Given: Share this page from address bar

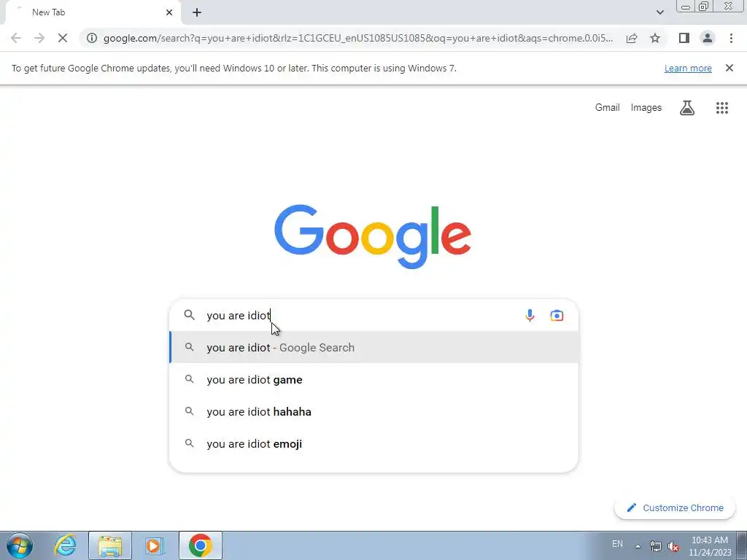Looking at the screenshot, I should click(632, 38).
